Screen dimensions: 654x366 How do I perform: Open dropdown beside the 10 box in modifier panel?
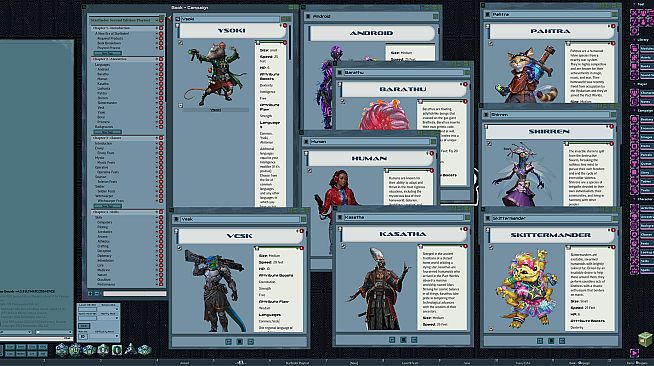(105, 336)
